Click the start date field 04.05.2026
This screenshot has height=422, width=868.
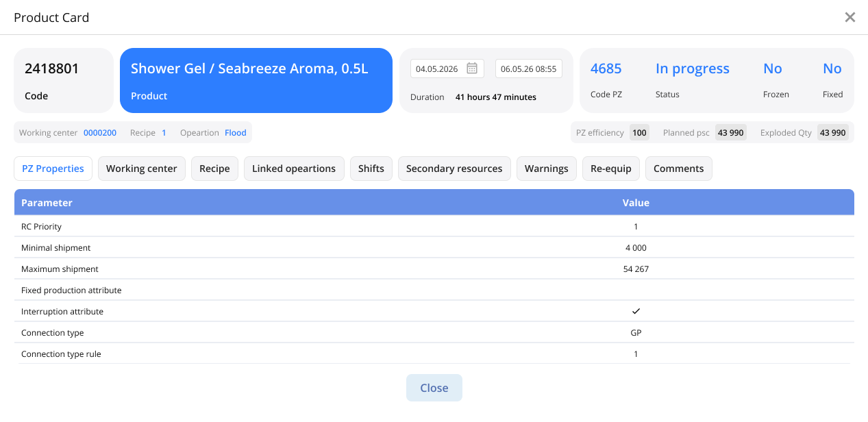(447, 69)
